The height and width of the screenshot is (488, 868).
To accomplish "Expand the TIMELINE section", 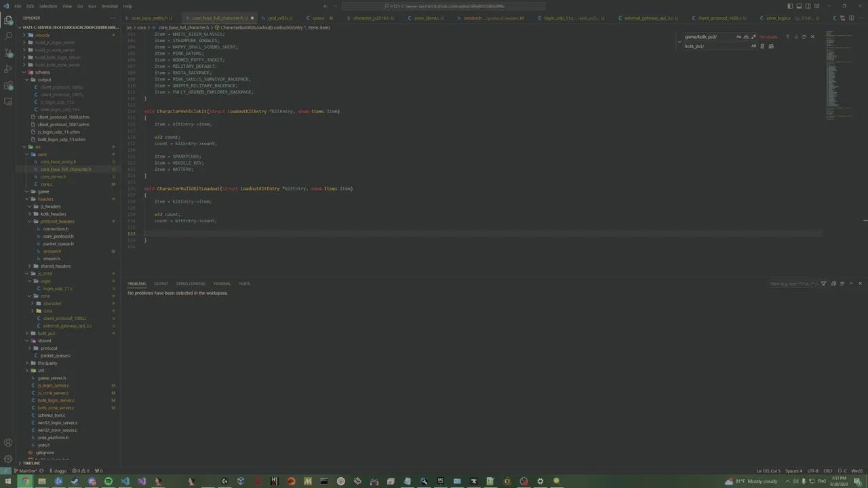I will click(31, 463).
